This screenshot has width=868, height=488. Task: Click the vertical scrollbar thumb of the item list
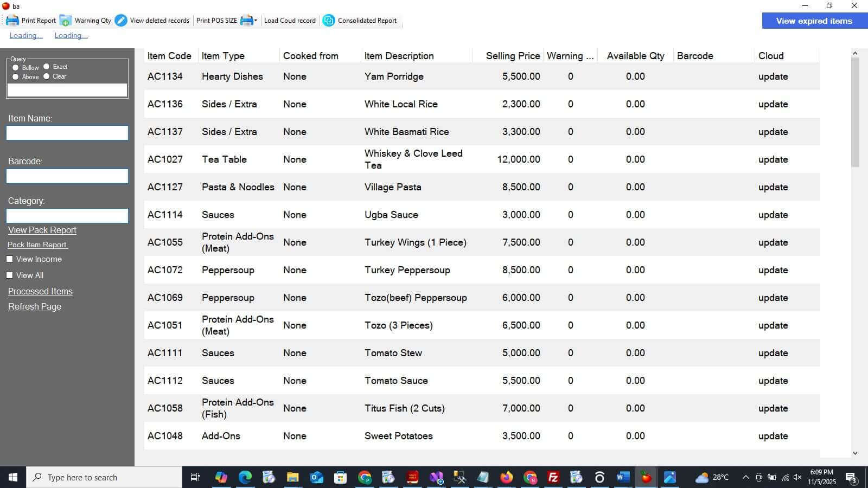pyautogui.click(x=855, y=111)
